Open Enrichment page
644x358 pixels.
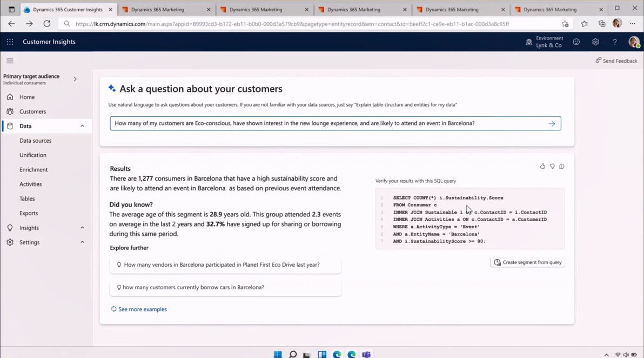pos(33,170)
